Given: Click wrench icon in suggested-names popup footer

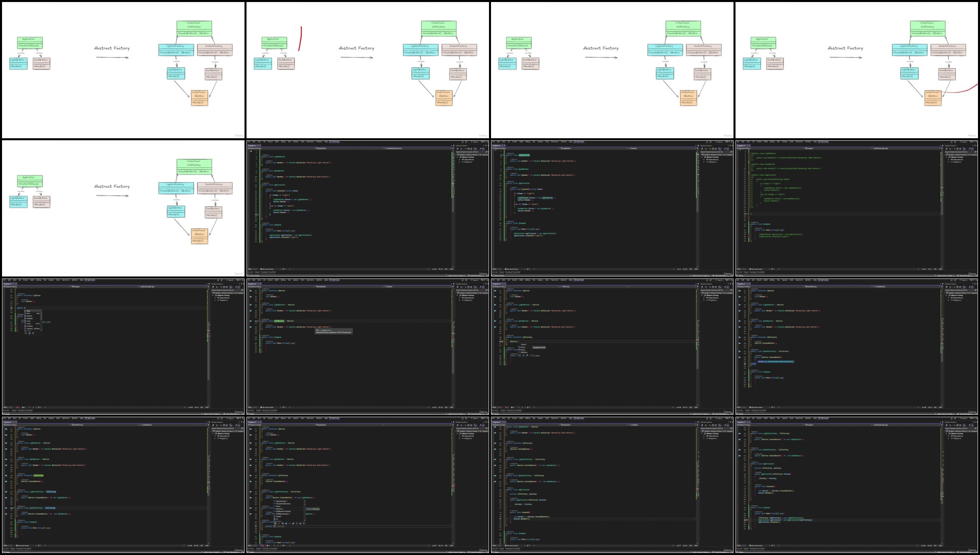Looking at the screenshot, I should tap(527, 355).
